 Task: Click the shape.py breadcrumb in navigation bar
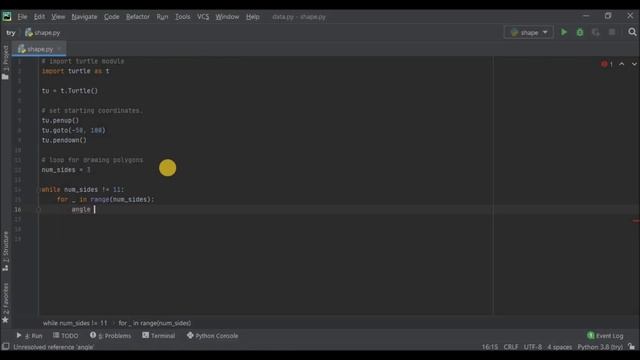tap(43, 33)
